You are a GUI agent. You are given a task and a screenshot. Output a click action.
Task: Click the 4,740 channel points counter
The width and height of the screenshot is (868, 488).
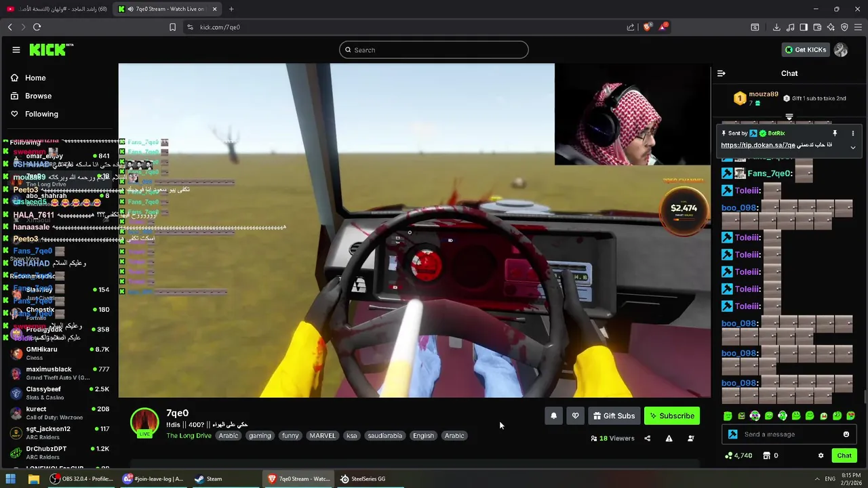pos(738,455)
